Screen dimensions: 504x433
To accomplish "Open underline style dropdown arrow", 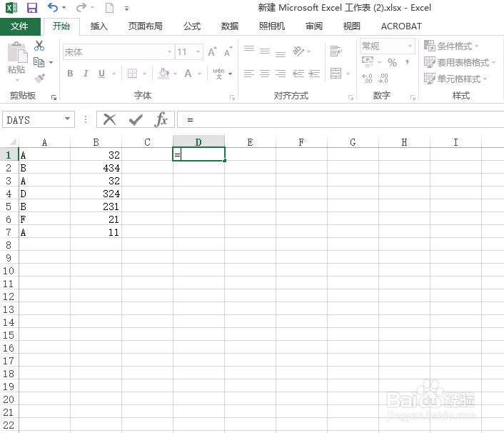I will click(114, 74).
